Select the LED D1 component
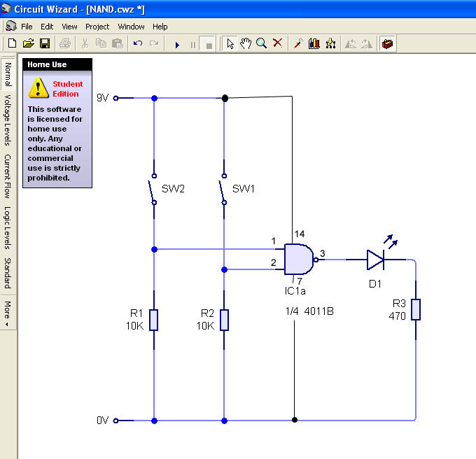This screenshot has width=476, height=459. pos(376,260)
